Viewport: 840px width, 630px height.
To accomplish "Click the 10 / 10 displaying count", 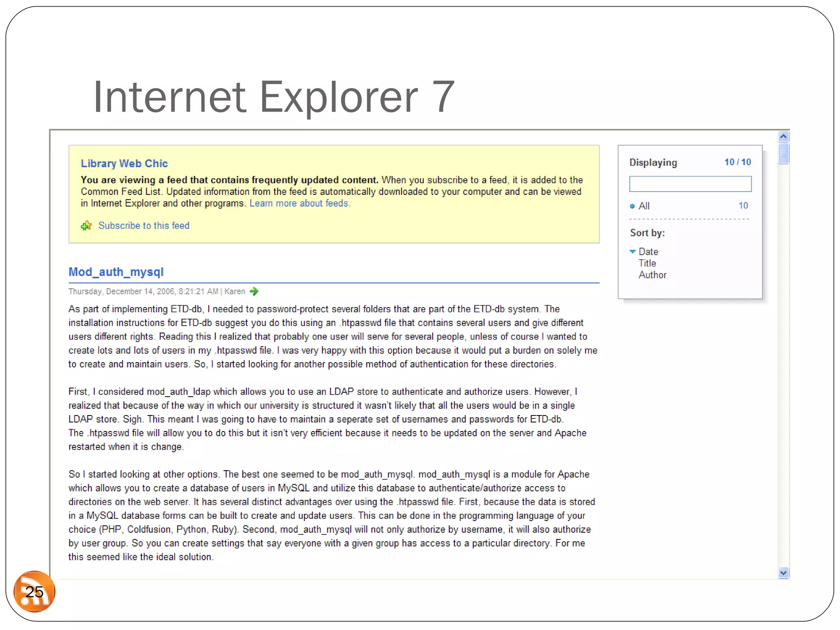I will tap(737, 162).
